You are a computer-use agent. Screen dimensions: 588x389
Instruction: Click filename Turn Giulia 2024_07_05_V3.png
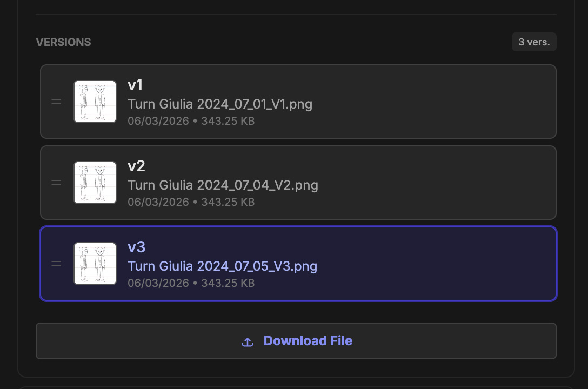(222, 266)
